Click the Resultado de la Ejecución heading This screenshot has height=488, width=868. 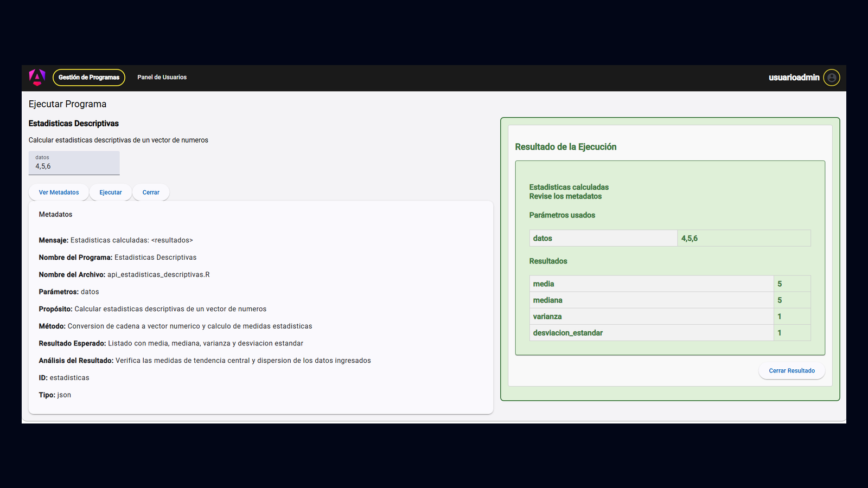(x=566, y=147)
